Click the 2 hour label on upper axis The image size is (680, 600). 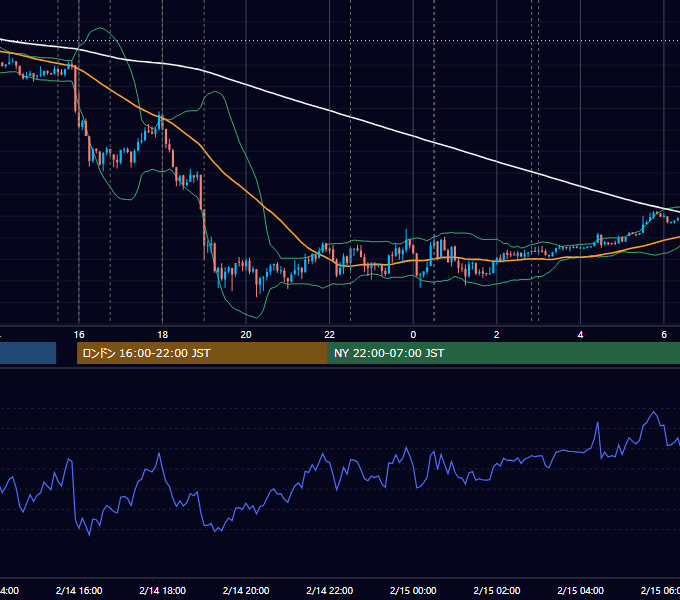[497, 335]
